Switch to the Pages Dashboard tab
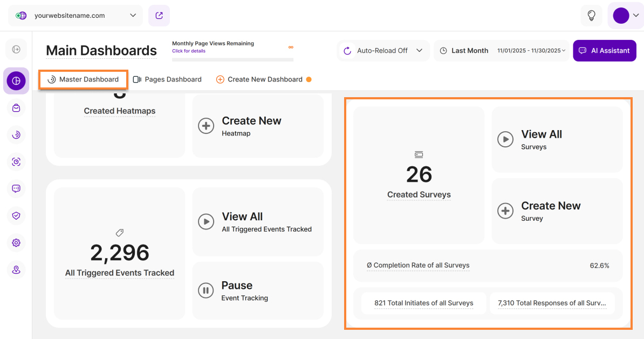The image size is (644, 339). tap(167, 79)
